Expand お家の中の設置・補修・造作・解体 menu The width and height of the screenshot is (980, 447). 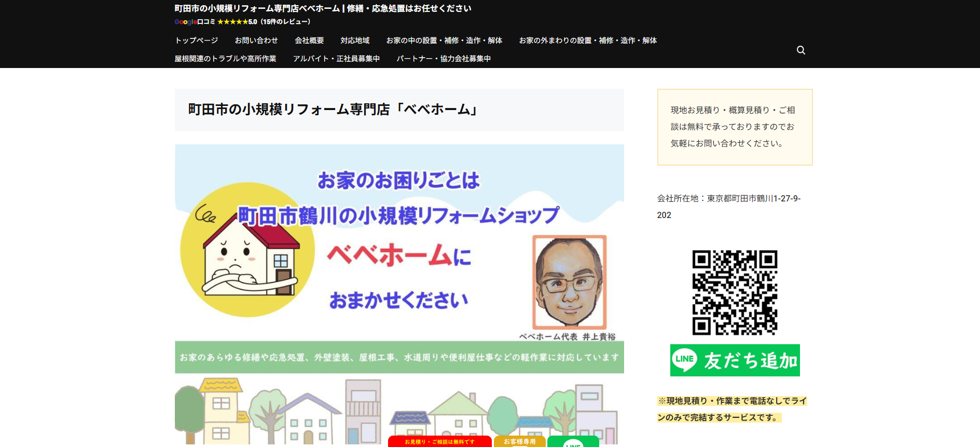(x=444, y=40)
